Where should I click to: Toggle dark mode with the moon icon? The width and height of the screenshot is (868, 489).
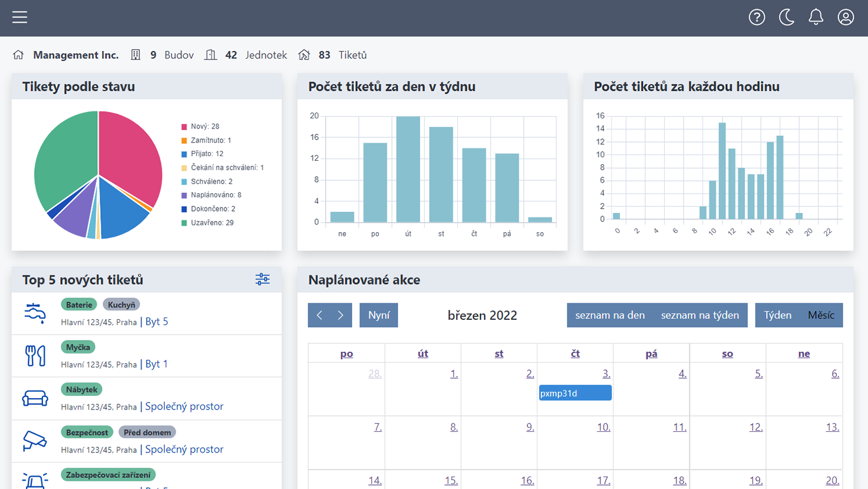(x=786, y=17)
